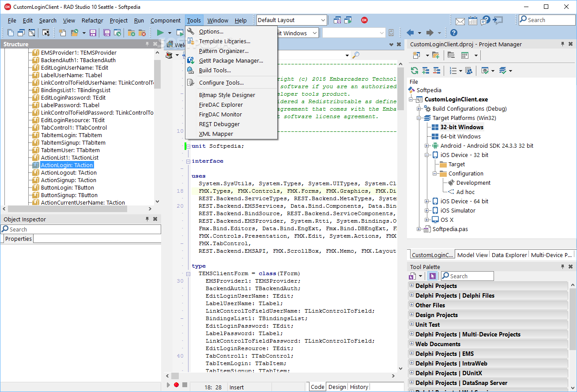Open the Refactor menu

pyautogui.click(x=92, y=20)
